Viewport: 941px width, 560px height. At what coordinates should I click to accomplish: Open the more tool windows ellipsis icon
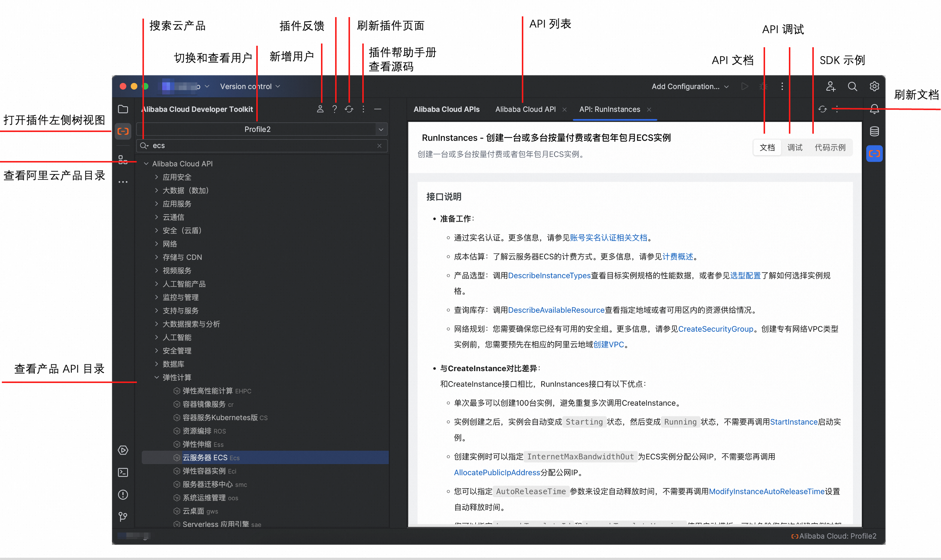pyautogui.click(x=123, y=182)
